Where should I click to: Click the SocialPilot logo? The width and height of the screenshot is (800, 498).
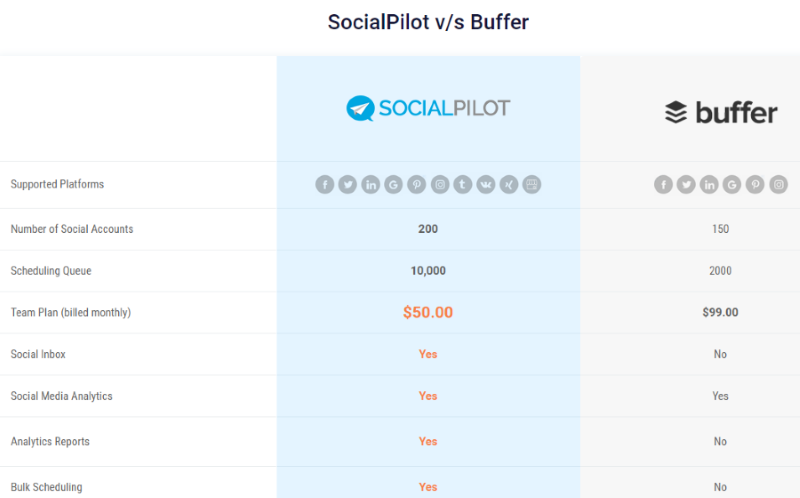[428, 108]
